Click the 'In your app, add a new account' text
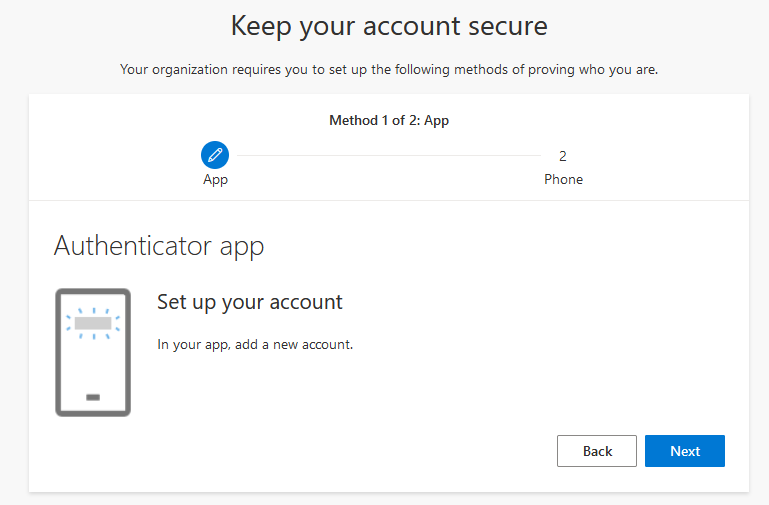 (x=255, y=345)
